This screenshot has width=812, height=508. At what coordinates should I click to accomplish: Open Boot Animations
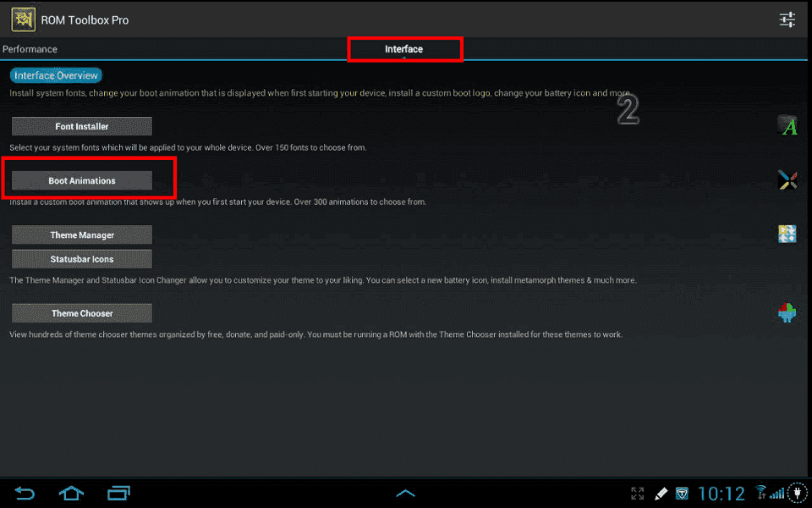click(x=82, y=180)
